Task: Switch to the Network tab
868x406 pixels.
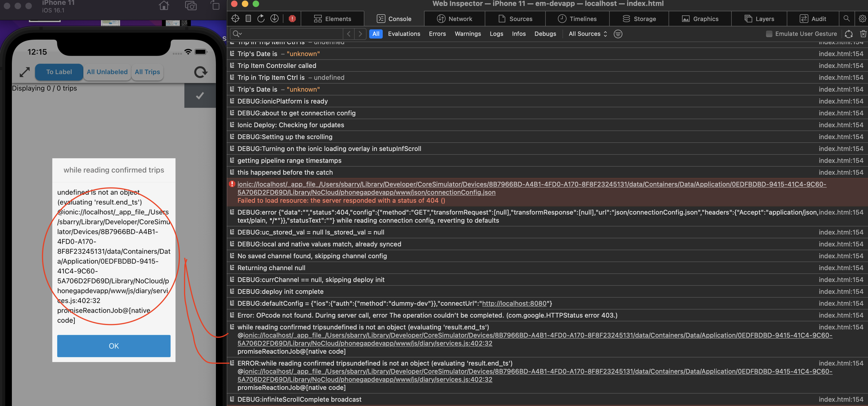Action: click(x=454, y=19)
